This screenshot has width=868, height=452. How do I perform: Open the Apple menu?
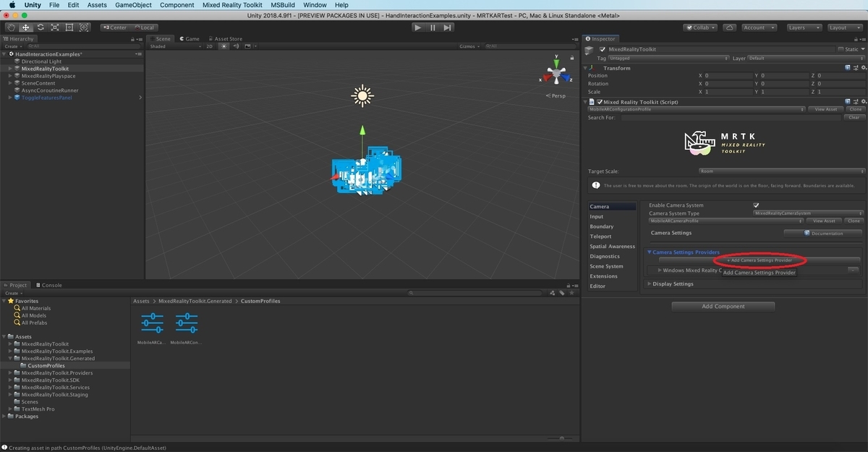tap(12, 5)
